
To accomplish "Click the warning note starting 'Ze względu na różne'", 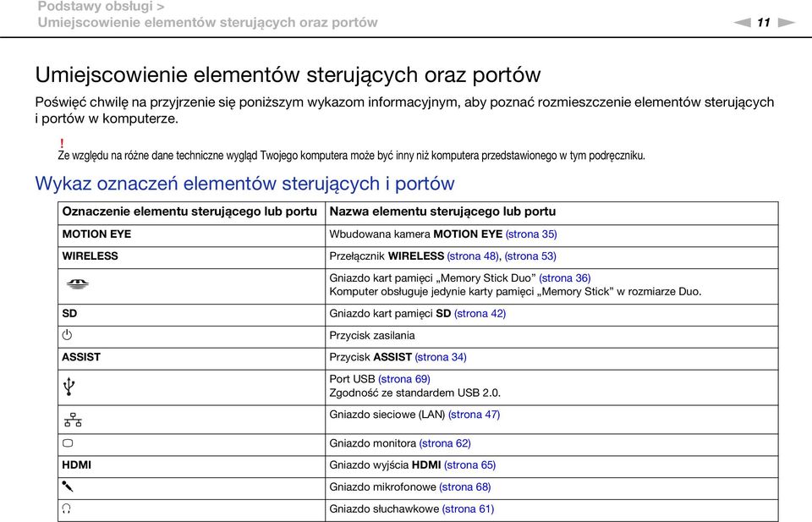I will click(x=351, y=156).
